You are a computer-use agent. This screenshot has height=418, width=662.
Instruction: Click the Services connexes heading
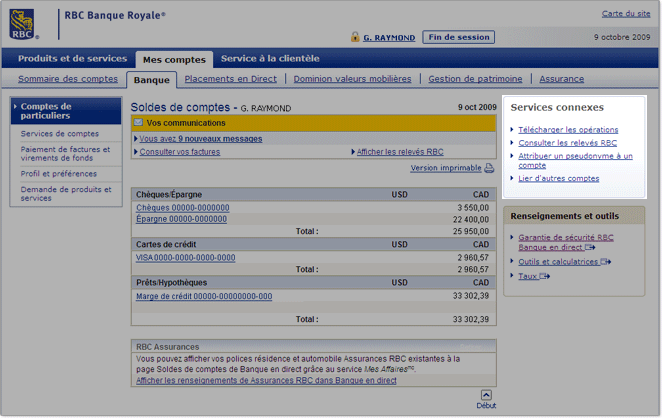click(x=557, y=107)
